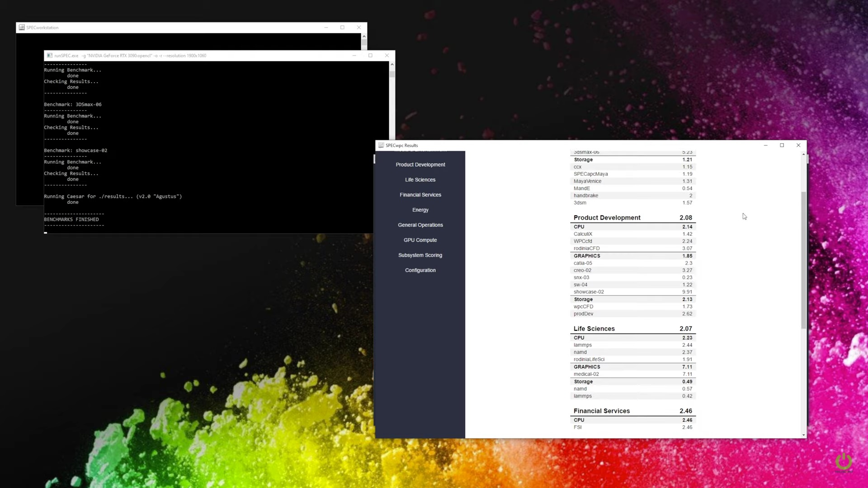Close the runSPEC.exe console window

[387, 56]
